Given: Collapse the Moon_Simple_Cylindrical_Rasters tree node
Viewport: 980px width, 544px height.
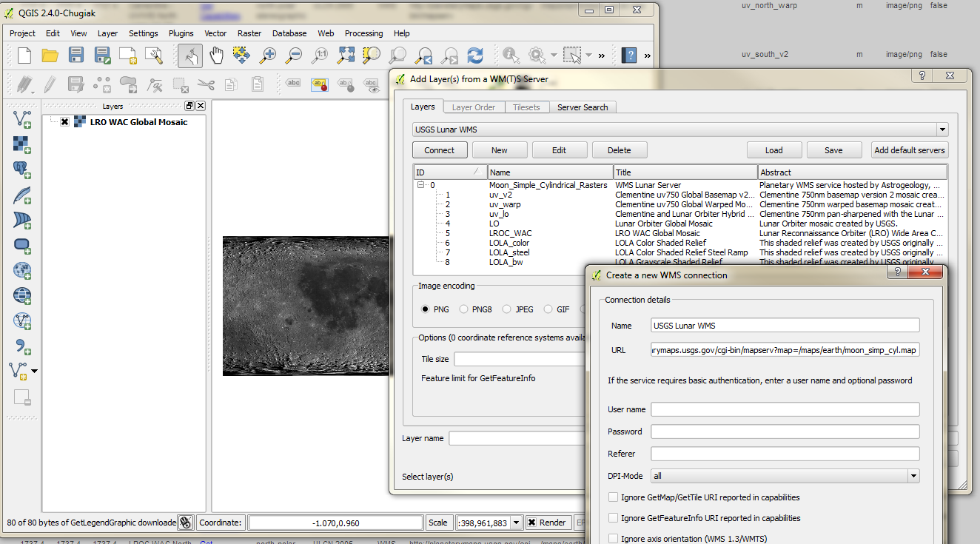Looking at the screenshot, I should [x=420, y=185].
